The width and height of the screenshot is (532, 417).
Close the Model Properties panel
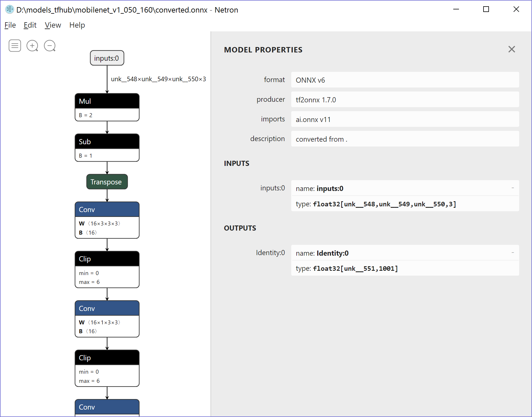511,49
